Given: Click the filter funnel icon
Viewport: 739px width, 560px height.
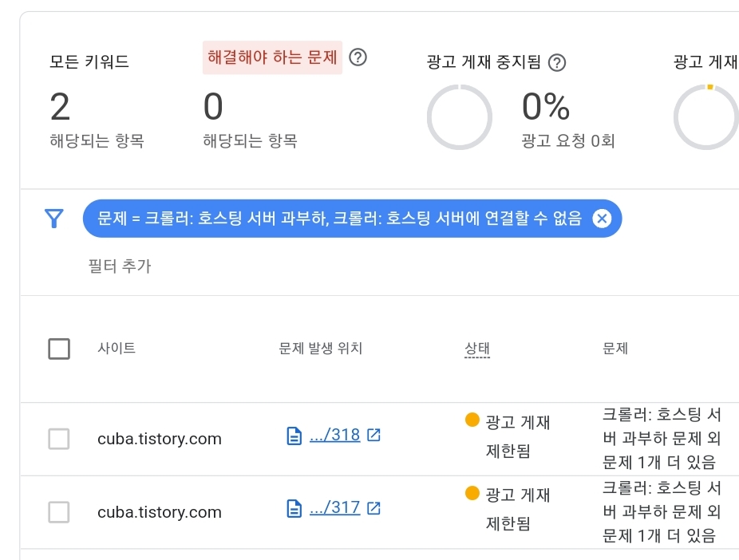Looking at the screenshot, I should (53, 219).
